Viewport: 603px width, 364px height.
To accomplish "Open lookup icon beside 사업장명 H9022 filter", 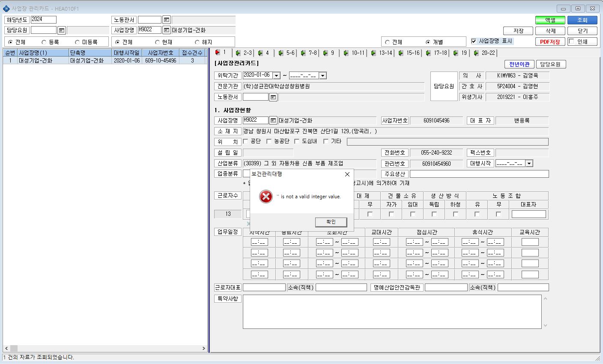I will (167, 30).
